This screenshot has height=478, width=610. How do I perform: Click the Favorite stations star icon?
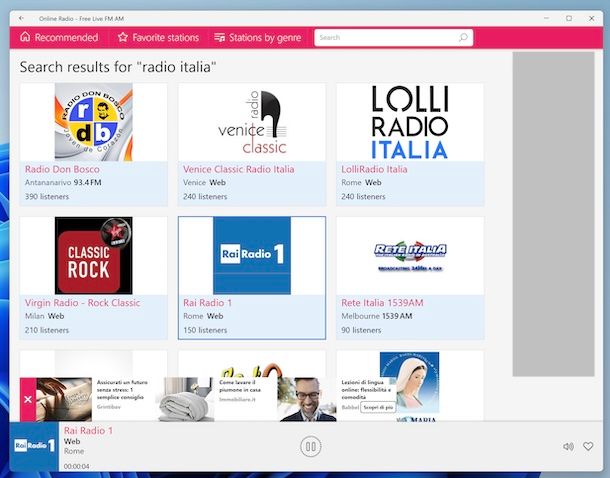coord(123,37)
